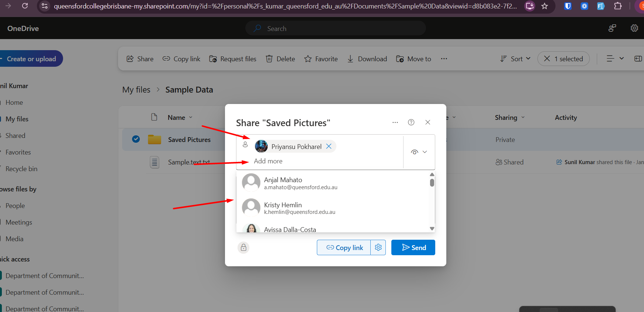This screenshot has width=644, height=312.
Task: Remove Priyansu Pokharel from recipients
Action: [329, 146]
